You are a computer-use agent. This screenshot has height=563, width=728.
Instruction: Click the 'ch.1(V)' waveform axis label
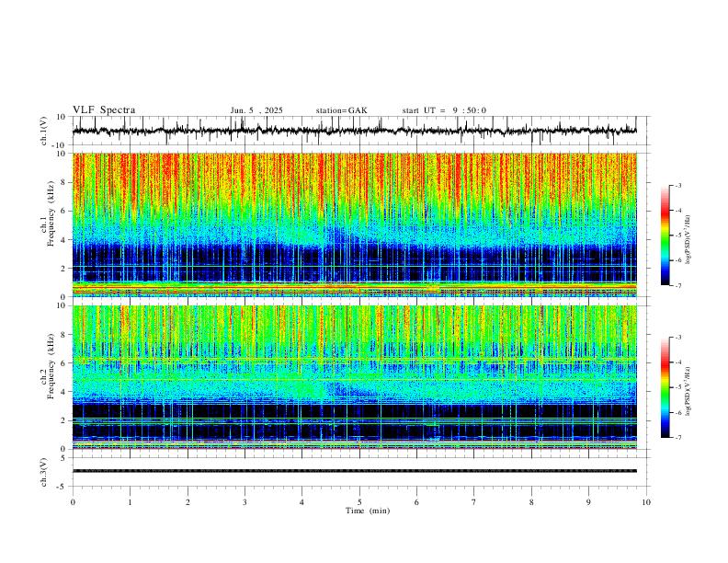[x=44, y=131]
